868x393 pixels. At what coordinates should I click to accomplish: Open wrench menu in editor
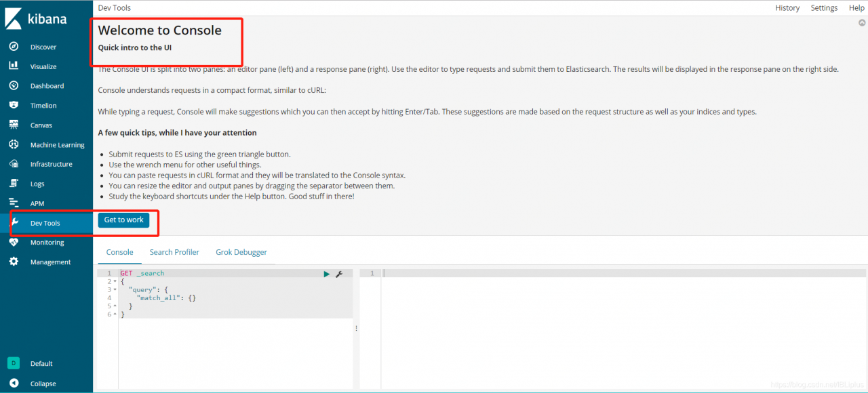tap(339, 274)
